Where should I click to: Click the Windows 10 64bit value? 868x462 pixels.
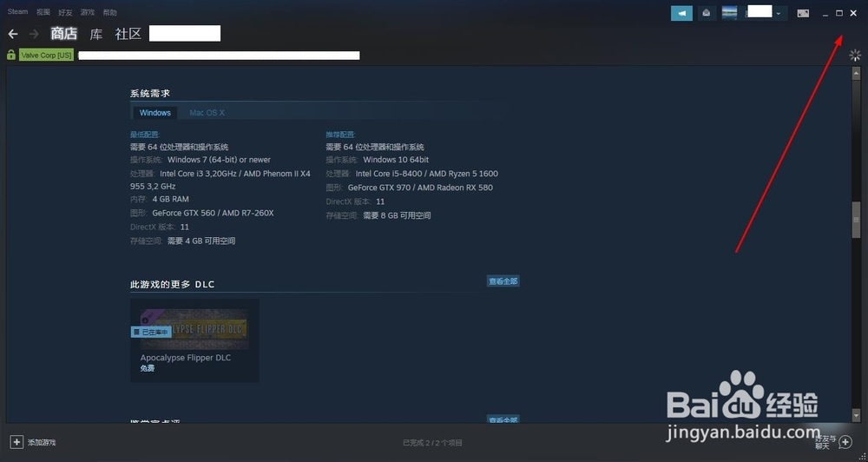396,160
